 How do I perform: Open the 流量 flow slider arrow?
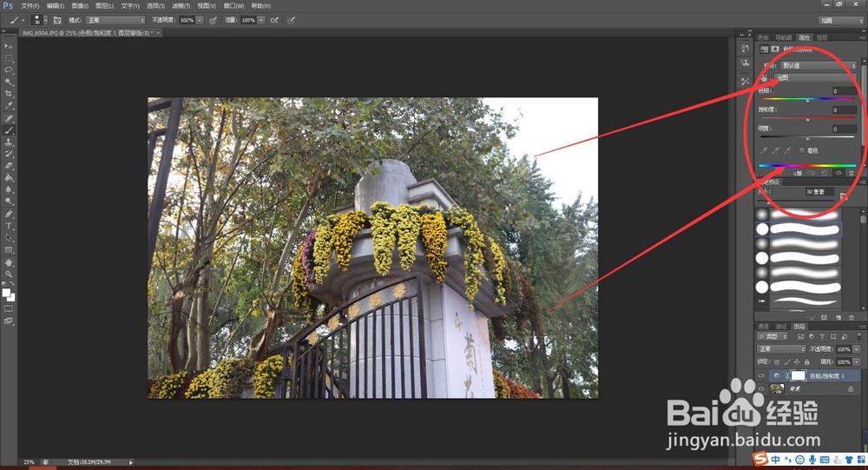click(x=260, y=20)
